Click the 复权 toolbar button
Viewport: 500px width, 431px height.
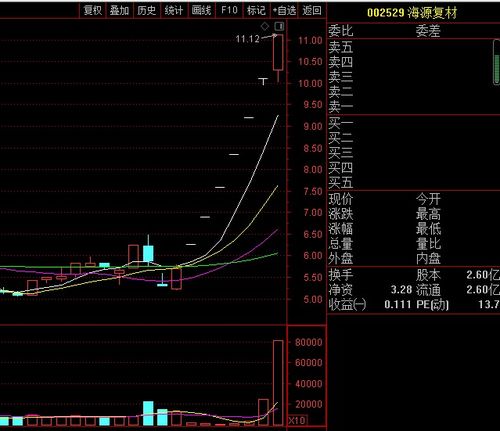(93, 10)
